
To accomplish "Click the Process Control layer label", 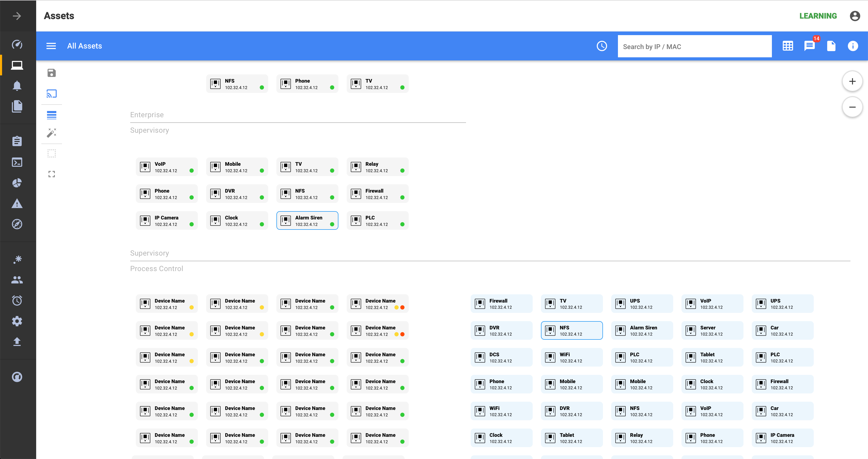I will click(157, 269).
